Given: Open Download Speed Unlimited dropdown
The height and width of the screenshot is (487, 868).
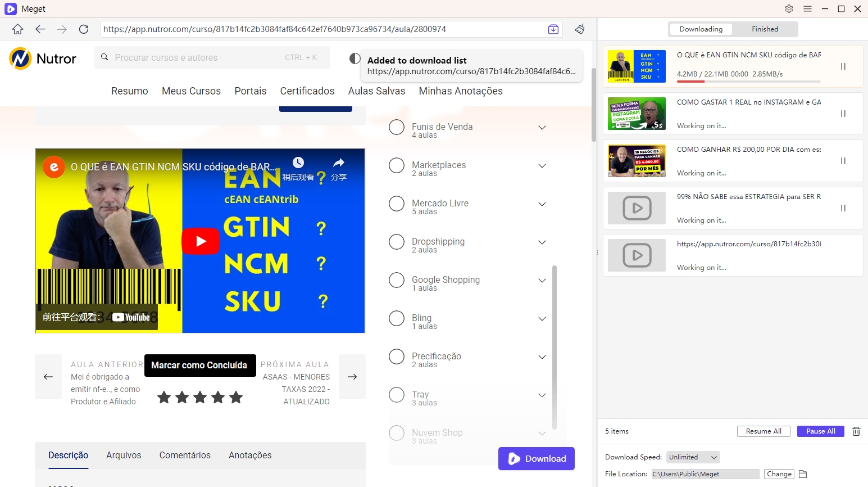Looking at the screenshot, I should (693, 457).
